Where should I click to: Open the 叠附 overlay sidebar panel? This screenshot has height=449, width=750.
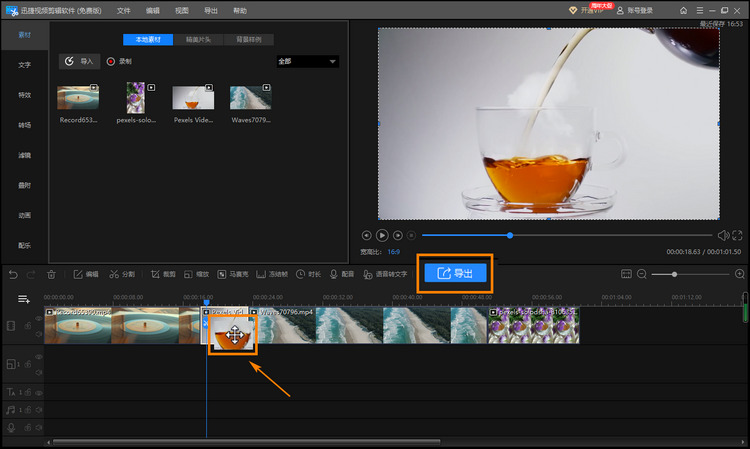coord(24,186)
